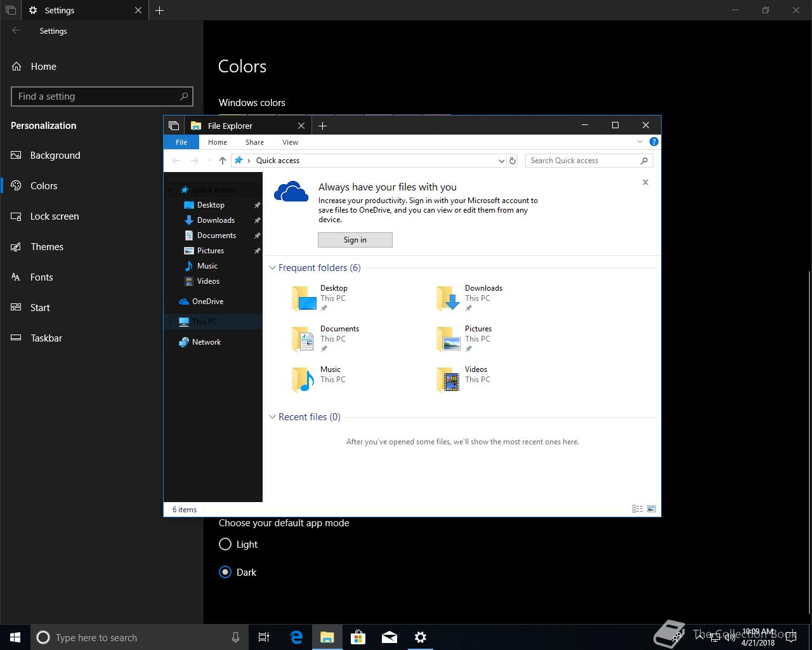
Task: Open the Mail app from the taskbar
Action: pos(390,637)
